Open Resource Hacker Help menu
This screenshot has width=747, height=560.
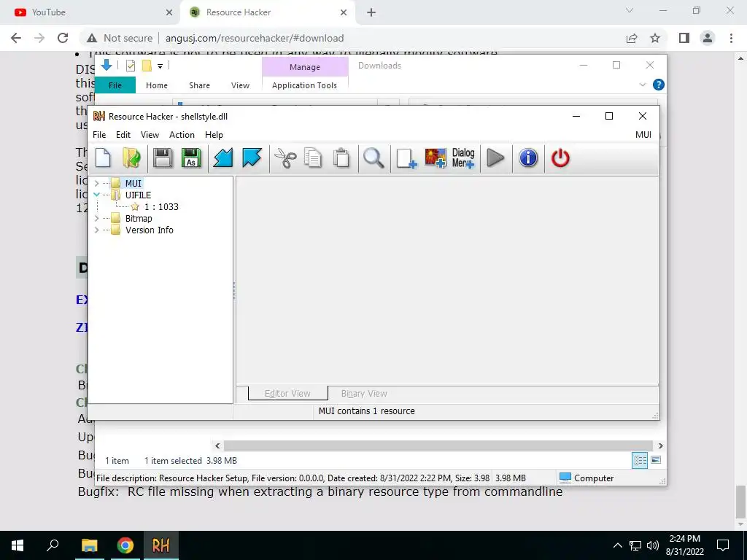tap(214, 135)
